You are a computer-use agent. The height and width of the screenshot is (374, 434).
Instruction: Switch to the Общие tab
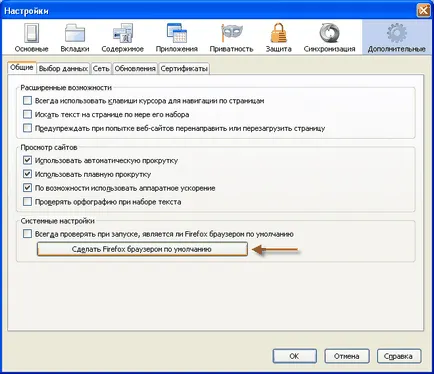(x=22, y=68)
